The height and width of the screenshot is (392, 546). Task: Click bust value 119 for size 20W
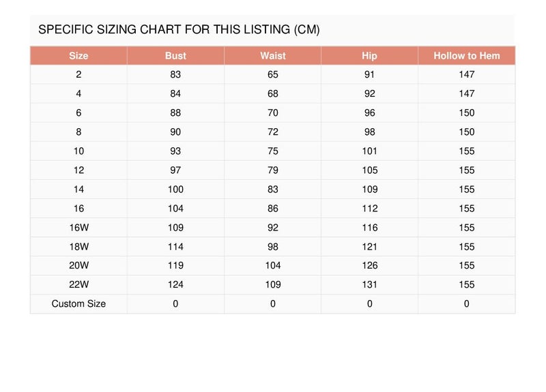click(175, 265)
